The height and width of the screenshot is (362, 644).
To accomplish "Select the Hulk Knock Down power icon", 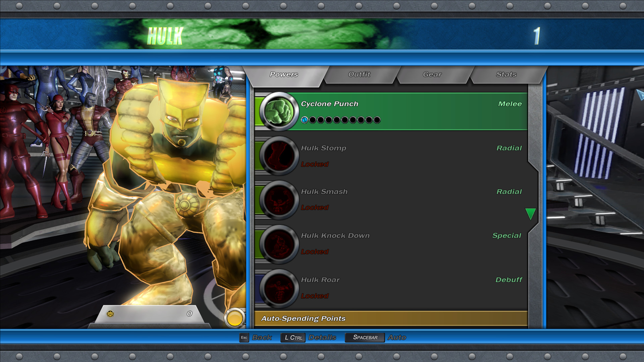I will tap(279, 244).
